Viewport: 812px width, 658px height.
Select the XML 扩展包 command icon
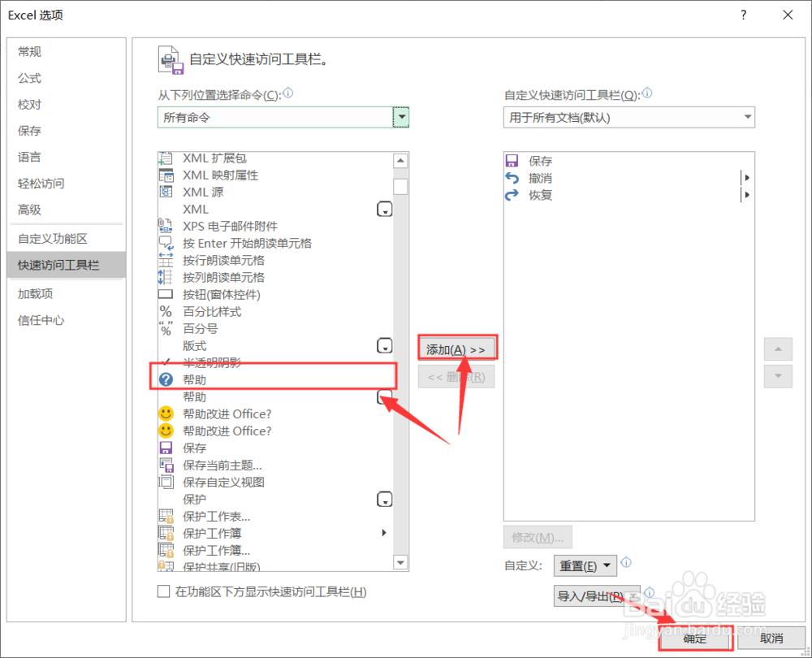tap(166, 158)
